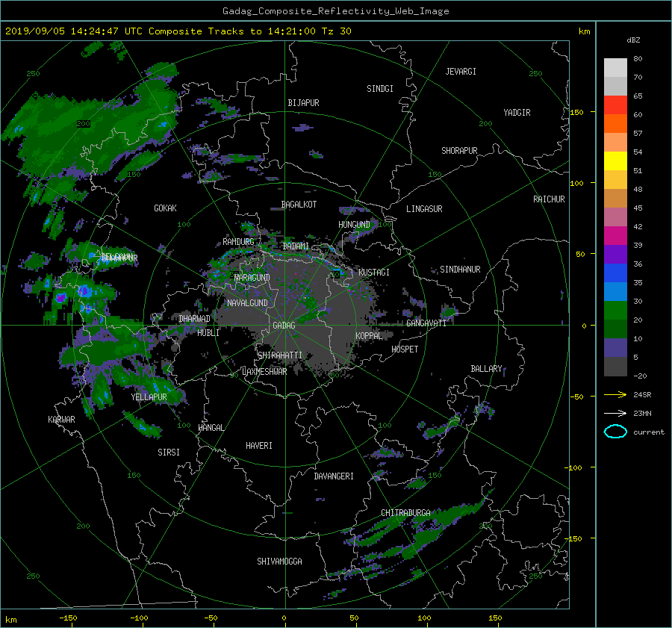This screenshot has height=628, width=672.
Task: Click the KOPPAL city label
Action: click(x=369, y=336)
